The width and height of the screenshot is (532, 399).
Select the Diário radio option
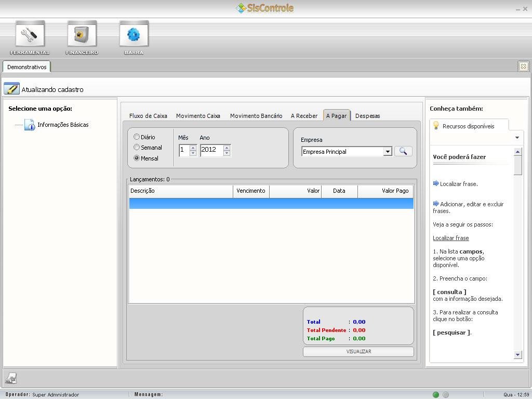click(137, 137)
